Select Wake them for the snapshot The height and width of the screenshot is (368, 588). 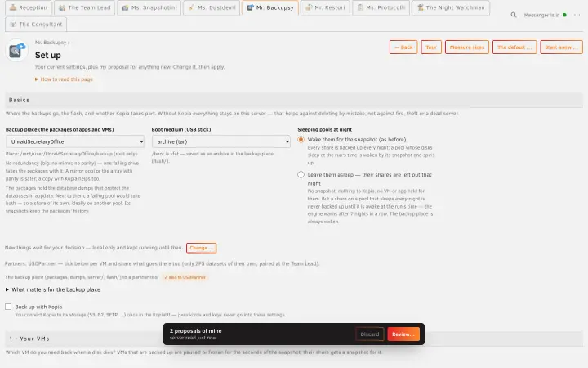click(301, 139)
